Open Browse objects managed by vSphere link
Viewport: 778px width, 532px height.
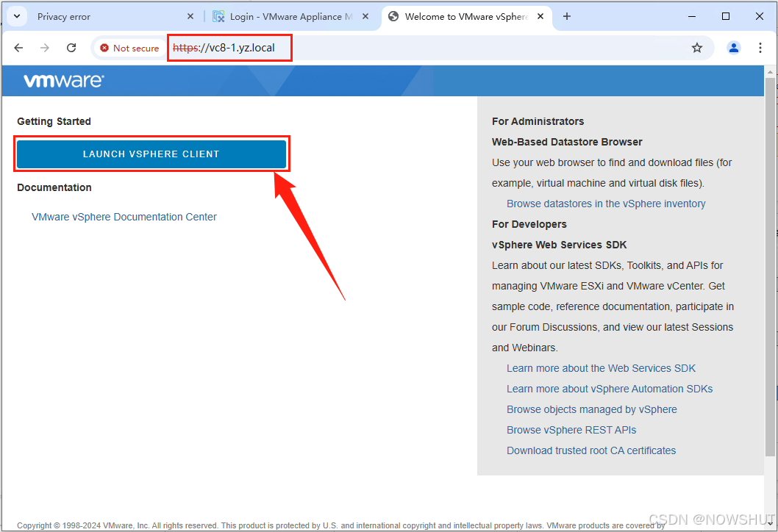tap(591, 409)
